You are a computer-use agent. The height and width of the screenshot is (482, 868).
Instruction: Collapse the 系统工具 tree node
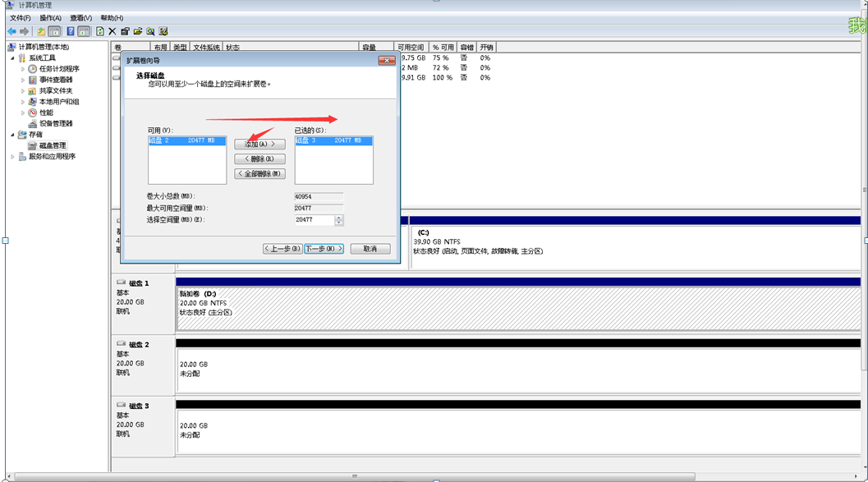pyautogui.click(x=12, y=58)
